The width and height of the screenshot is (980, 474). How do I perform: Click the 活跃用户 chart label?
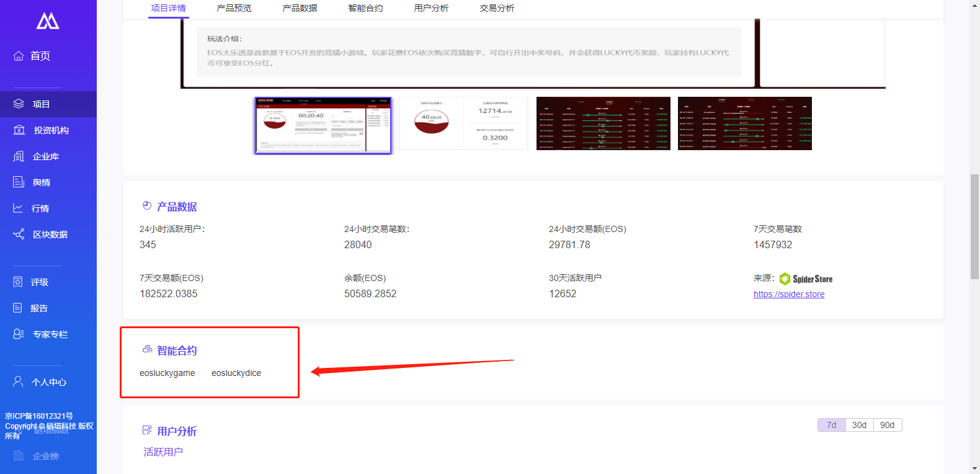(163, 452)
